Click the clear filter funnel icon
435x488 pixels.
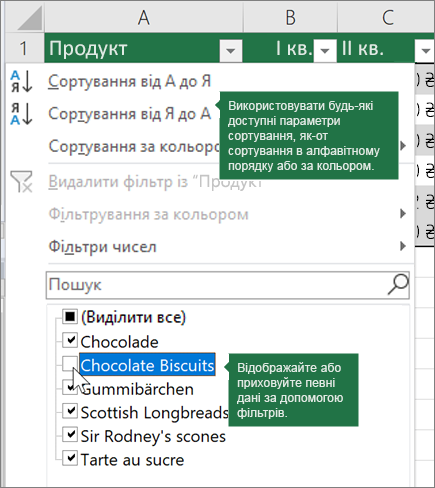coord(21,182)
